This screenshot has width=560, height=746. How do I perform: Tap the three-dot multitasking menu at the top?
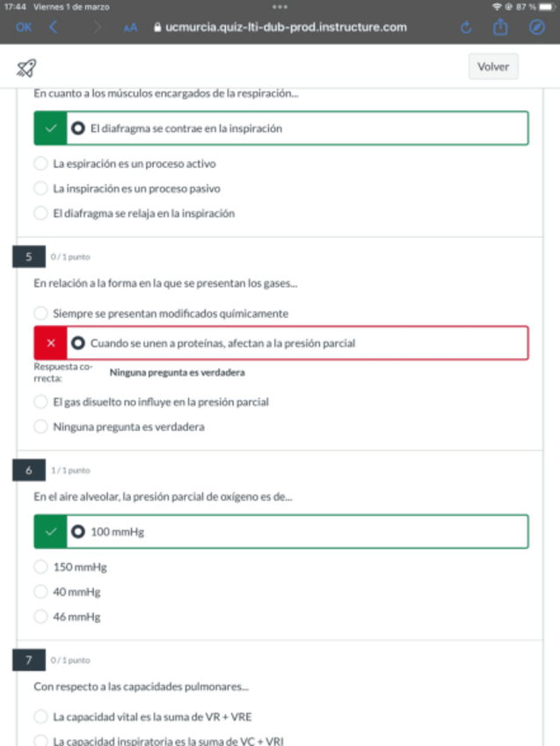[280, 7]
